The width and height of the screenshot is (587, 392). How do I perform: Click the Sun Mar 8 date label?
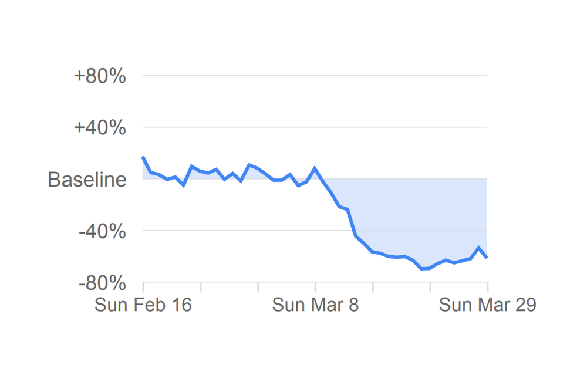pyautogui.click(x=315, y=305)
